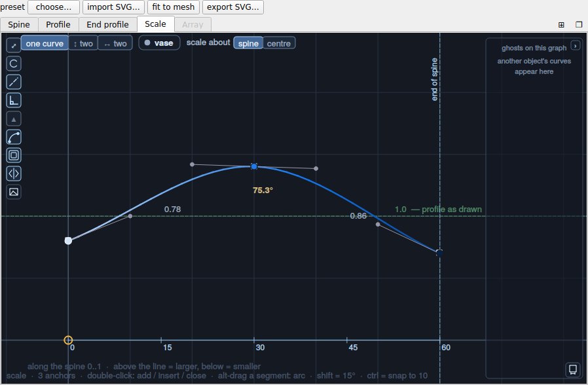Click the right-angle corner tool icon

tap(14, 100)
